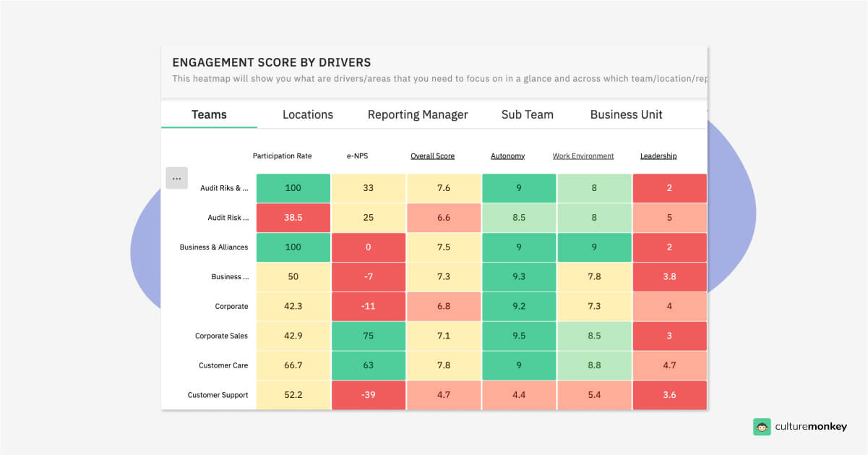Open the Business Unit tab
The height and width of the screenshot is (455, 868).
[x=627, y=114]
